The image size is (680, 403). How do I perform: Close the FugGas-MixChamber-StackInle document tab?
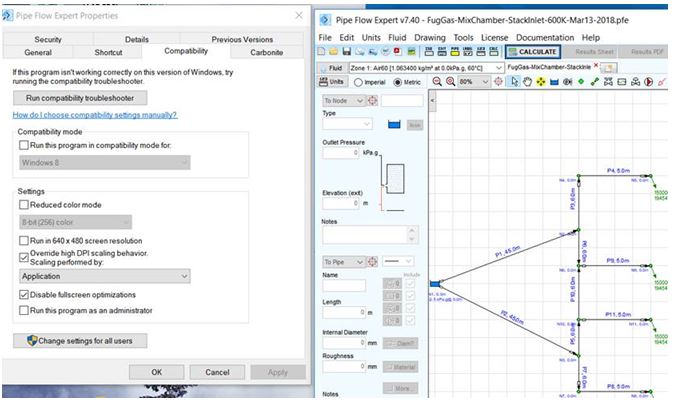(596, 65)
